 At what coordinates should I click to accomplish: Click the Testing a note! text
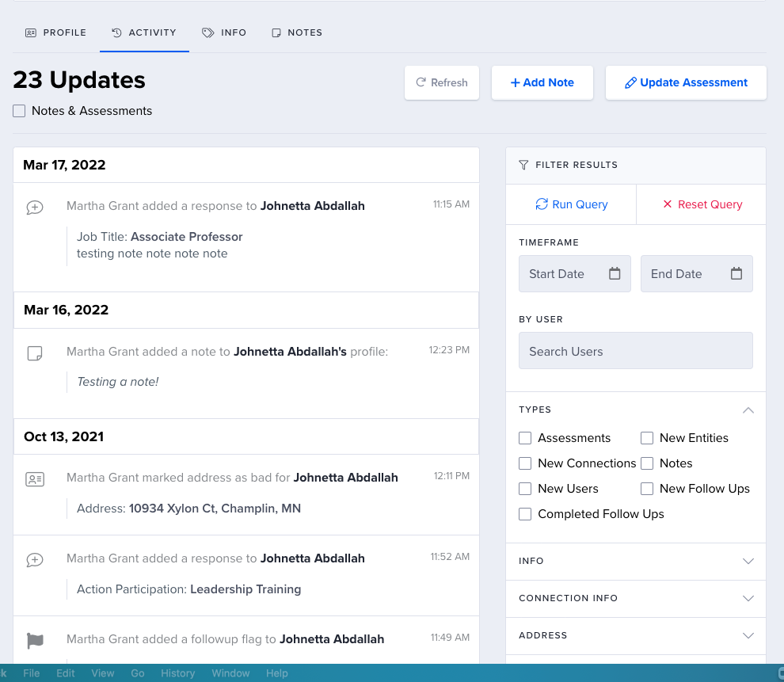click(117, 382)
